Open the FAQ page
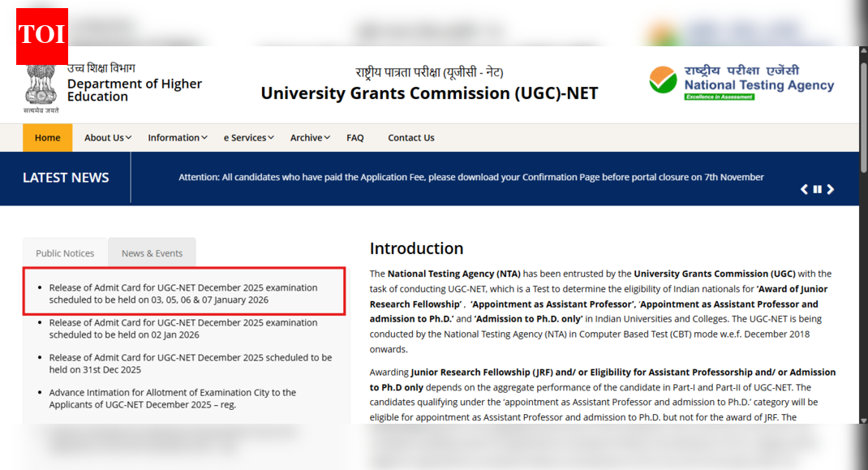 355,138
